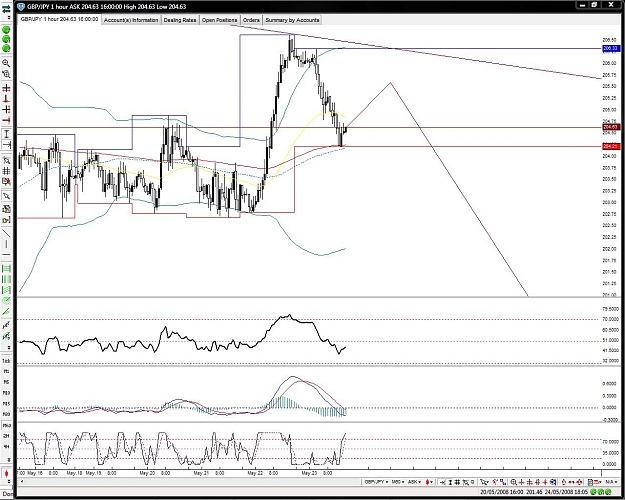This screenshot has height=500, width=625.
Task: Click the crosshair cursor tool in left toolbar
Action: click(x=6, y=88)
